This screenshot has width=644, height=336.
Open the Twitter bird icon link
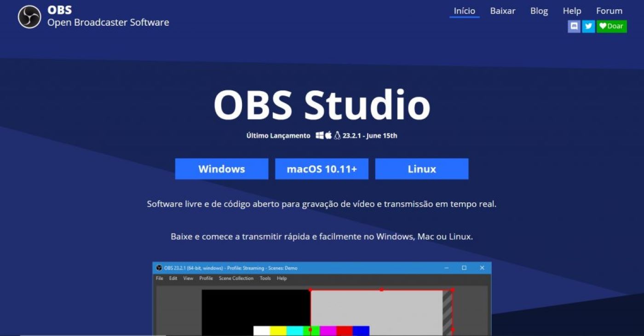click(588, 26)
